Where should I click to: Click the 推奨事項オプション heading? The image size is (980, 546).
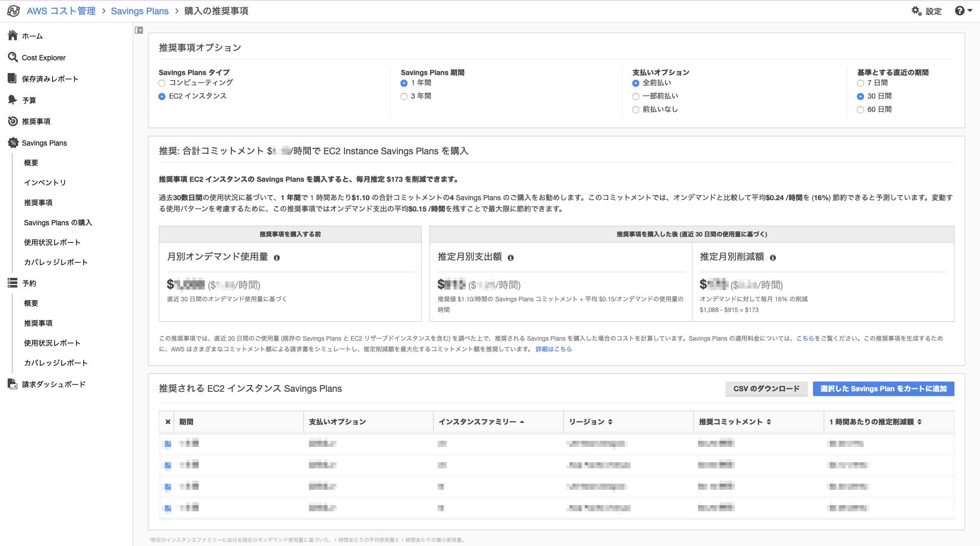click(x=200, y=48)
